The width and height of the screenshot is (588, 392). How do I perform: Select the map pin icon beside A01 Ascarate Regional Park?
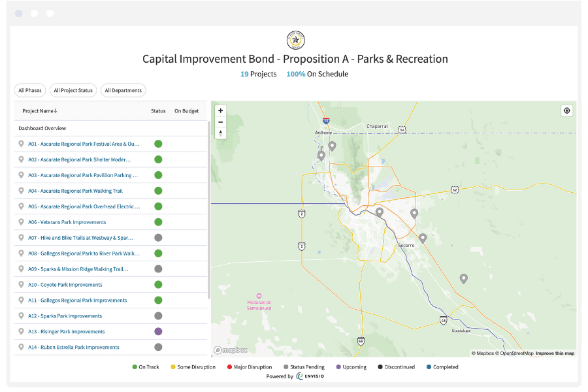tap(20, 144)
